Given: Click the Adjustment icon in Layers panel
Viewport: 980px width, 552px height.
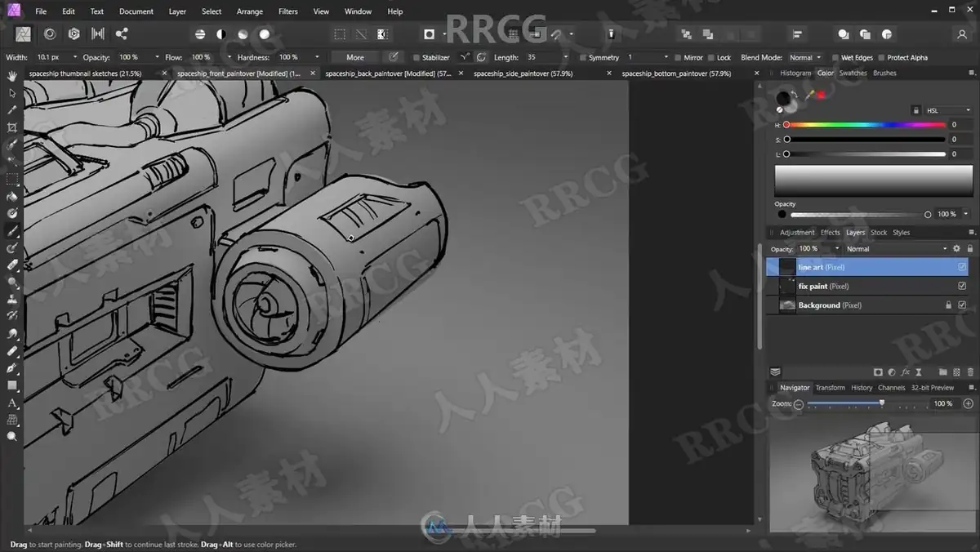Looking at the screenshot, I should pos(892,372).
